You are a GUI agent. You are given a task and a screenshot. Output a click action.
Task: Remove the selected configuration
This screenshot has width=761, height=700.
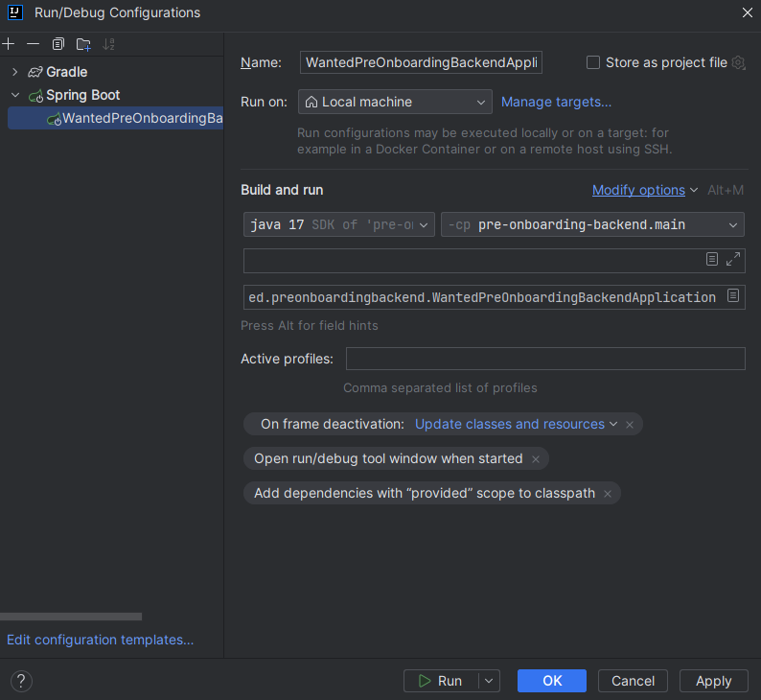click(x=33, y=44)
